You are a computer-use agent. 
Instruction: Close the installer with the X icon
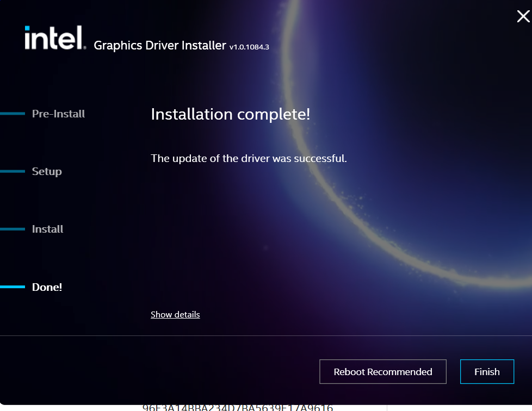(x=523, y=16)
